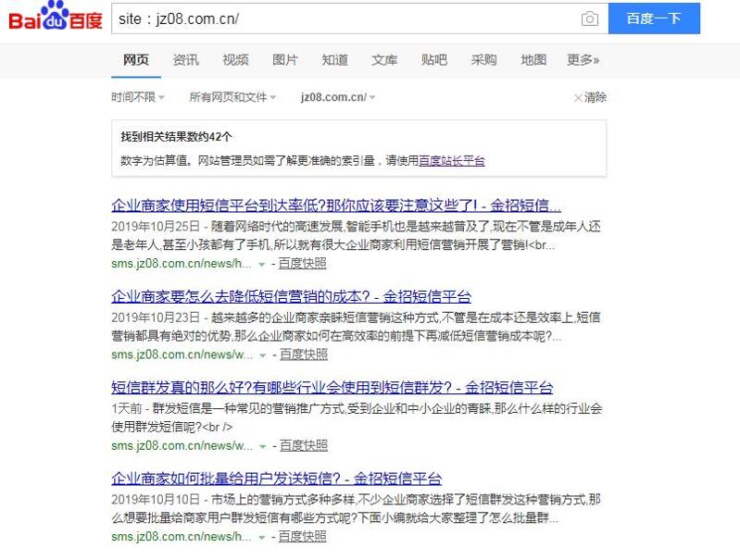Expand the arrow beside the second result's URL

(263, 355)
